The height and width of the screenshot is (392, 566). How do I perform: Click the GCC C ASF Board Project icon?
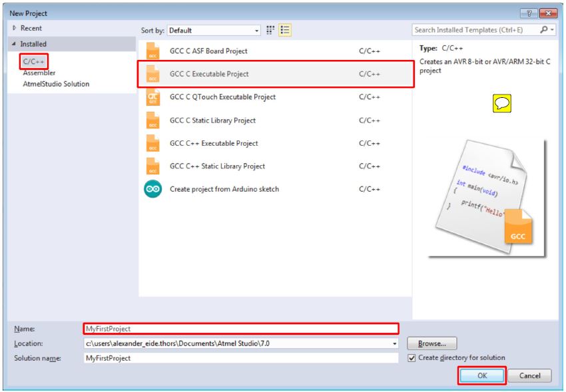(153, 51)
